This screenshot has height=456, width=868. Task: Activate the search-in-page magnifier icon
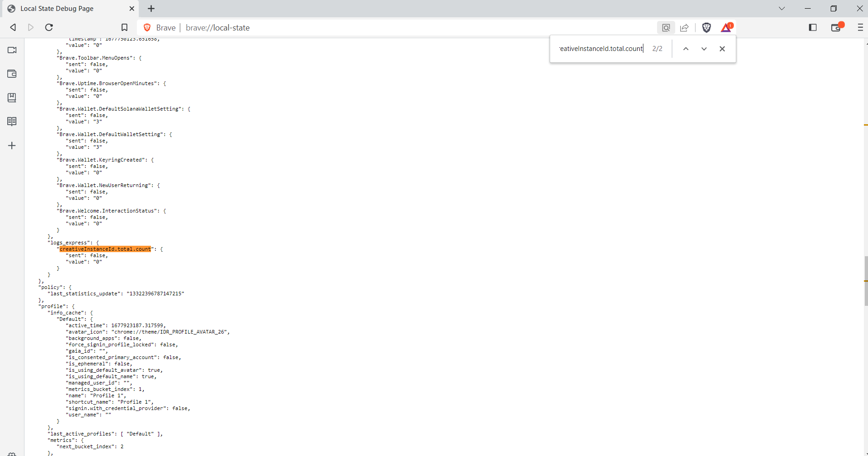666,27
